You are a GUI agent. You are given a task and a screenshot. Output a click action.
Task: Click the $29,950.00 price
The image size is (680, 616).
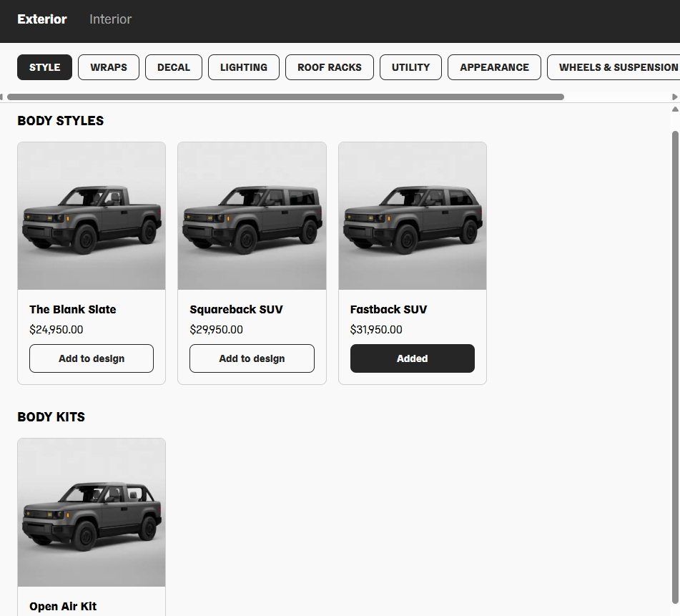click(217, 330)
